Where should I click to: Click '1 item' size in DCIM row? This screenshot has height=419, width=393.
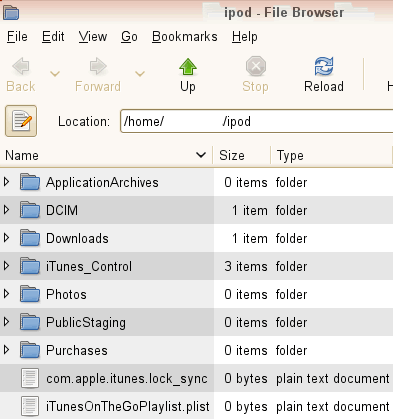(250, 210)
